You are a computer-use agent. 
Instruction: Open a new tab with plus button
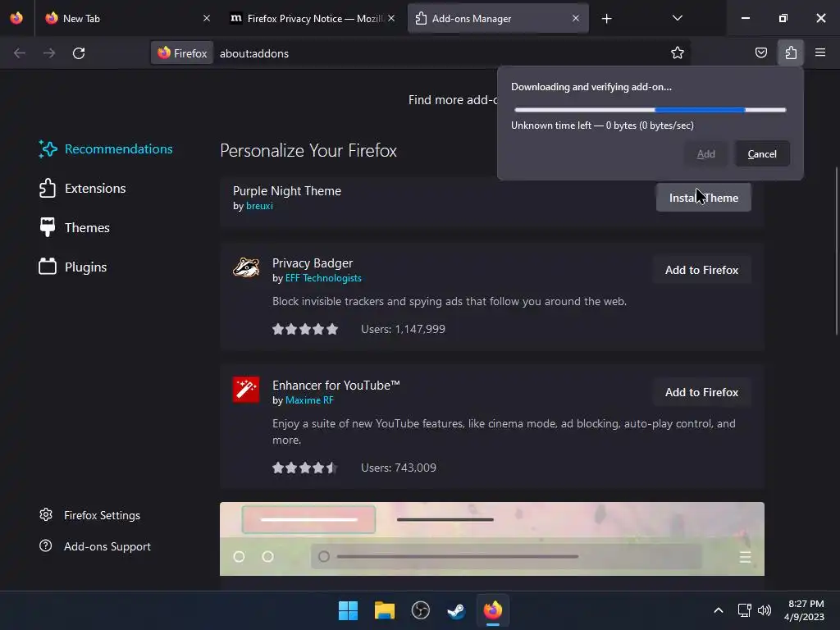(x=606, y=19)
